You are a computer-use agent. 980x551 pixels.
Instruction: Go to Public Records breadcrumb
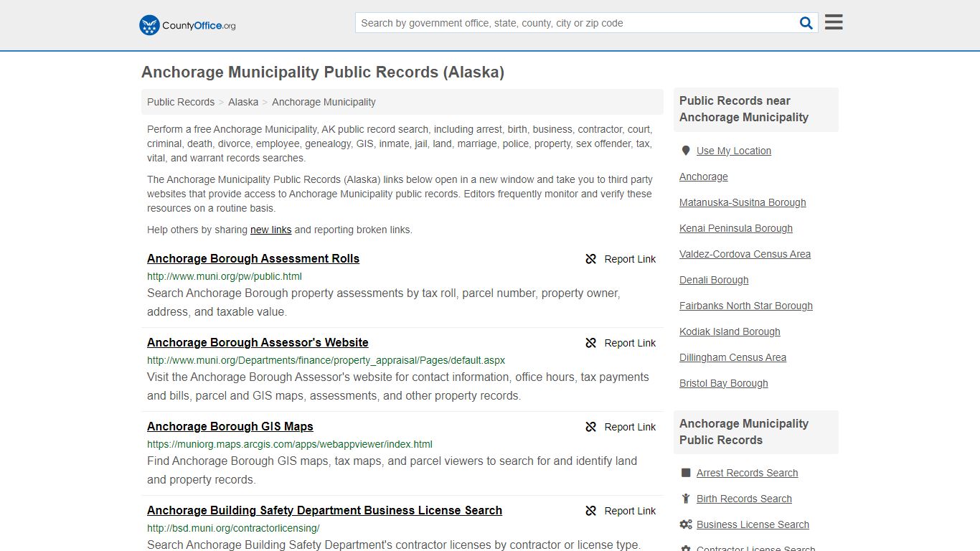click(181, 102)
